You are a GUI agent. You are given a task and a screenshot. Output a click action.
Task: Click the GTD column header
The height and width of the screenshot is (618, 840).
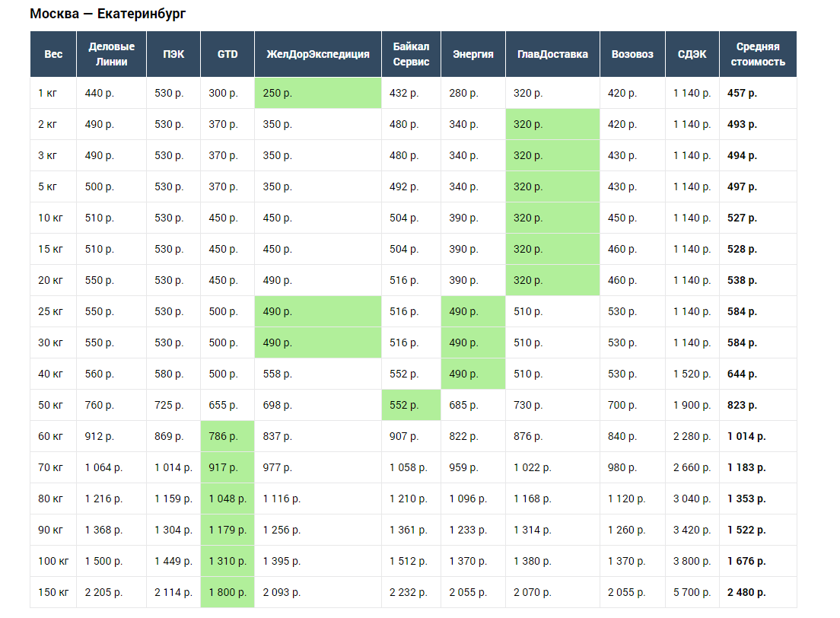[228, 54]
